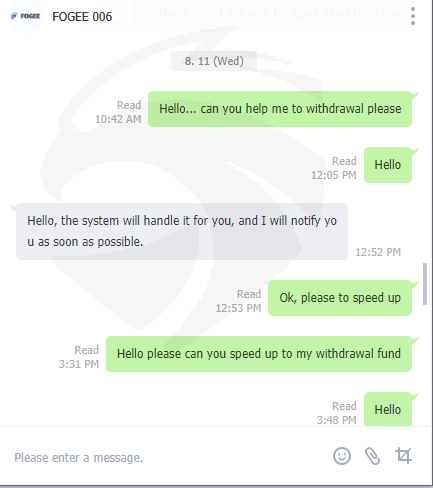Select 'Ok, please to speed up' message

tap(340, 298)
